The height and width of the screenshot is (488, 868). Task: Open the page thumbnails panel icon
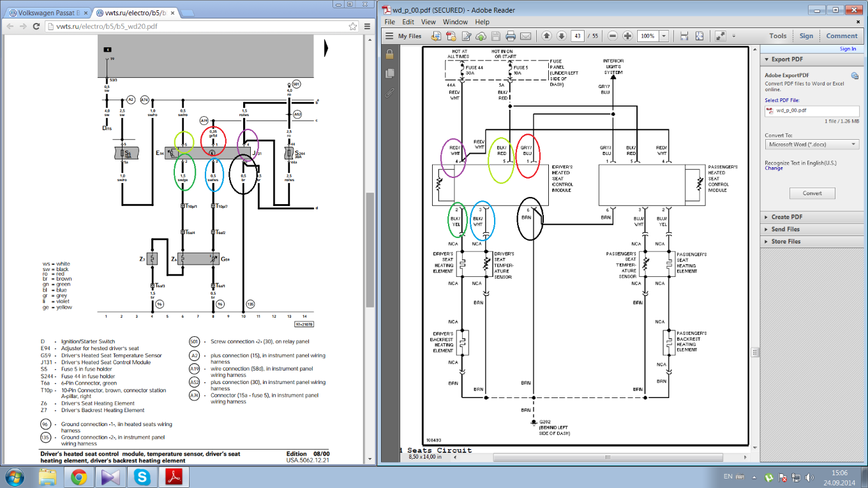(389, 74)
